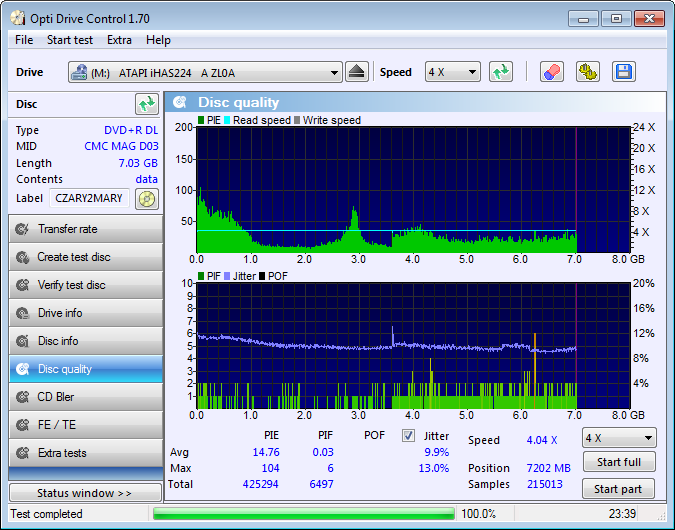Click the Extra tests sidebar icon
The width and height of the screenshot is (675, 530).
click(x=22, y=453)
